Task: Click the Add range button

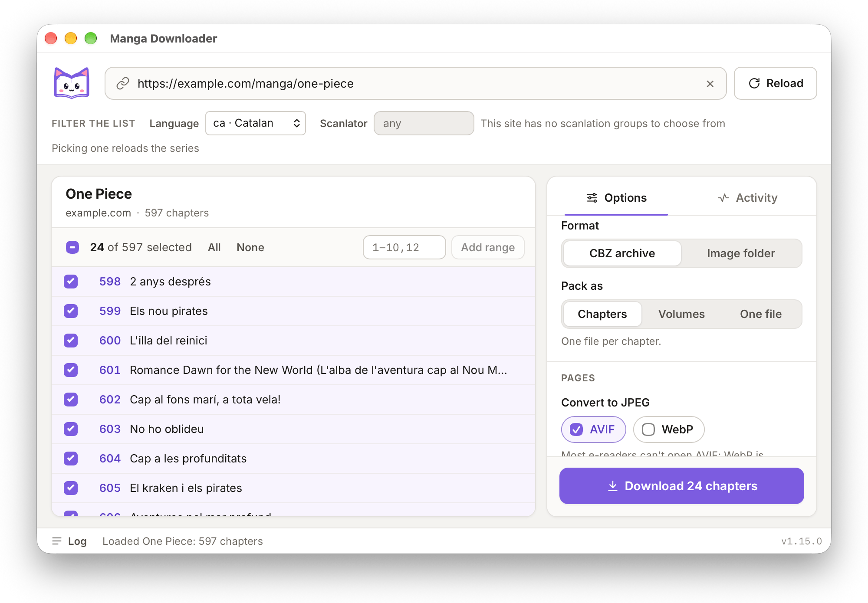Action: tap(488, 247)
